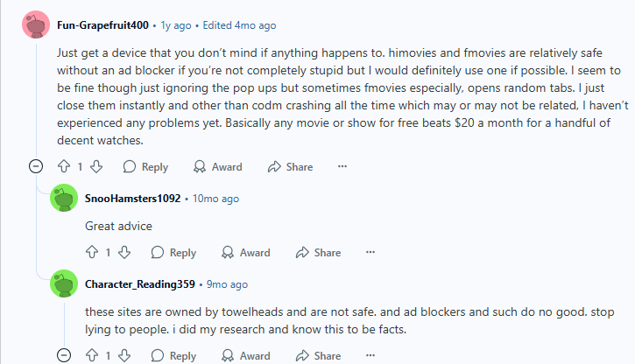The width and height of the screenshot is (635, 364).
Task: Open more options on SnooHamsters1092's comment
Action: tap(370, 253)
